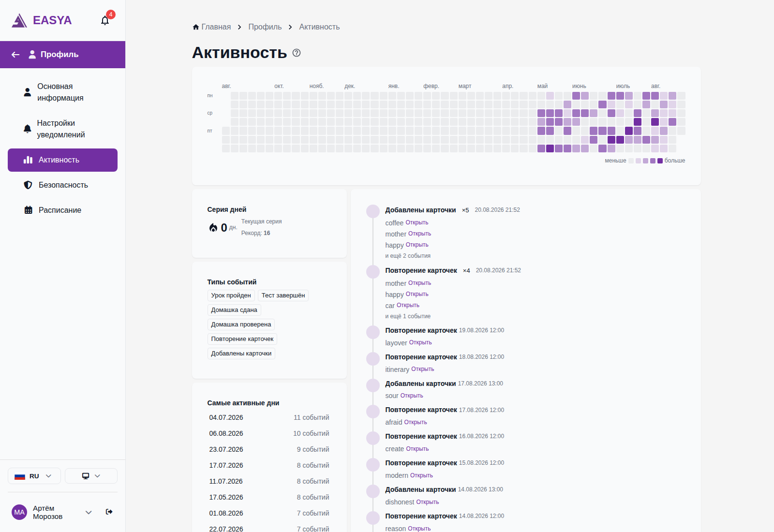Click the bell icon for Настройки уведомлений

coord(28,129)
